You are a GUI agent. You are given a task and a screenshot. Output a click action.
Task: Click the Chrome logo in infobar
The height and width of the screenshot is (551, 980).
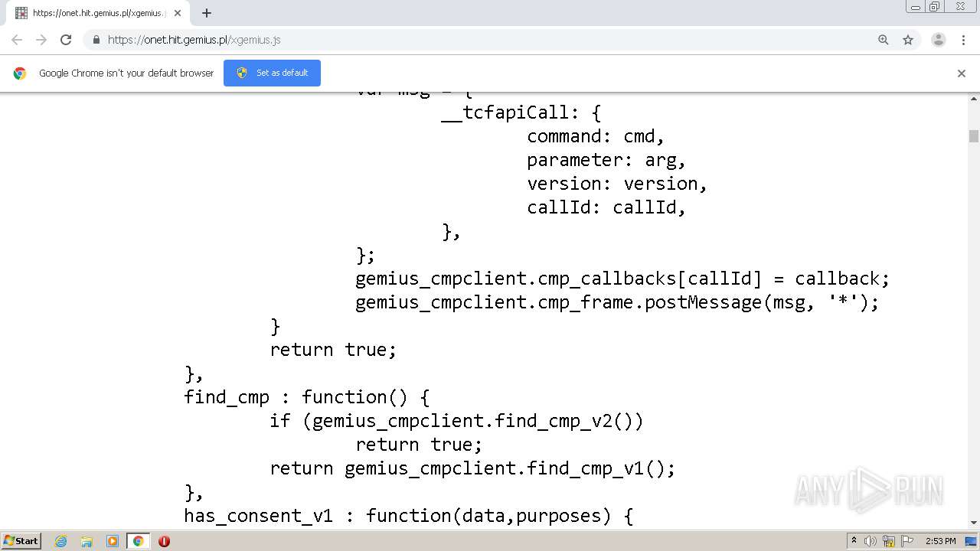tap(20, 73)
